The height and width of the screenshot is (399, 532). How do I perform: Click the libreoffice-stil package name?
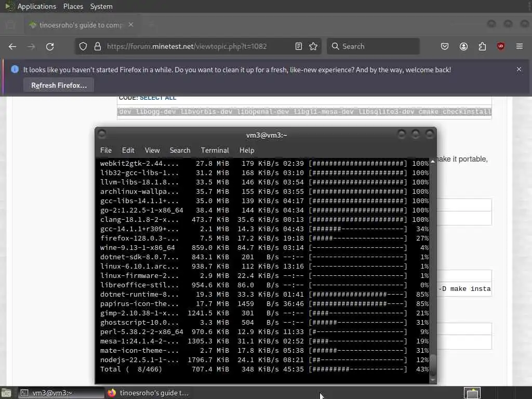pos(139,285)
